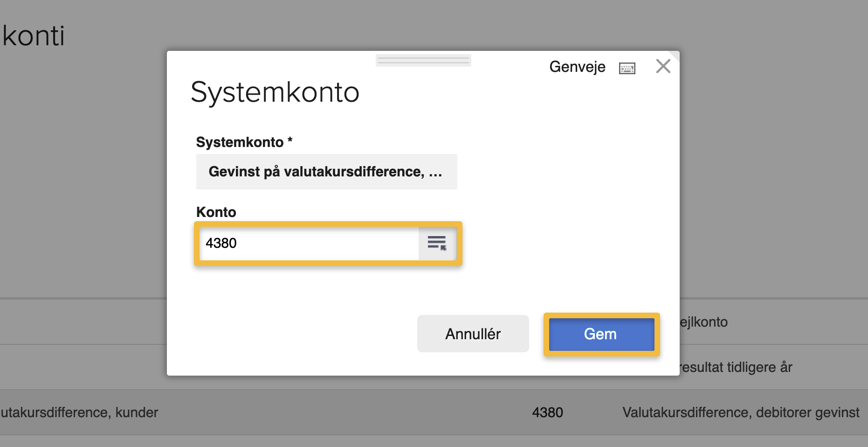Click account number 4380 in the background table
Image resolution: width=868 pixels, height=447 pixels.
tap(547, 412)
